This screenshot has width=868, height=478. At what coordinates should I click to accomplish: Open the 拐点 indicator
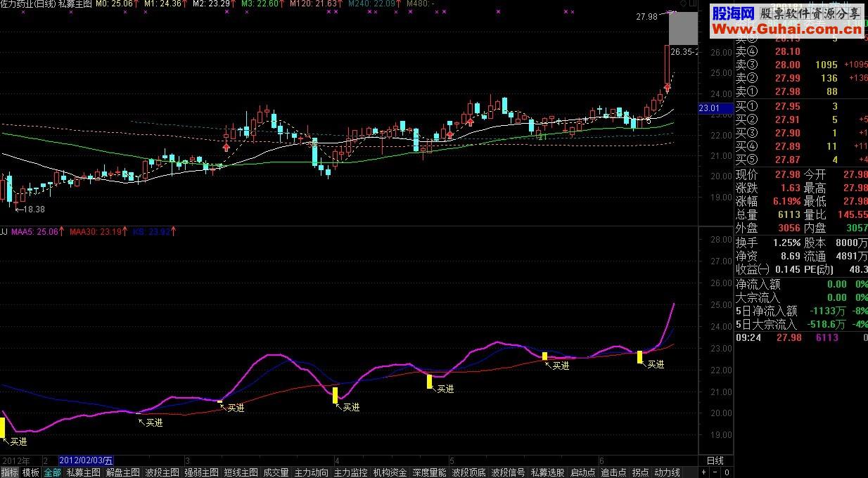640,472
